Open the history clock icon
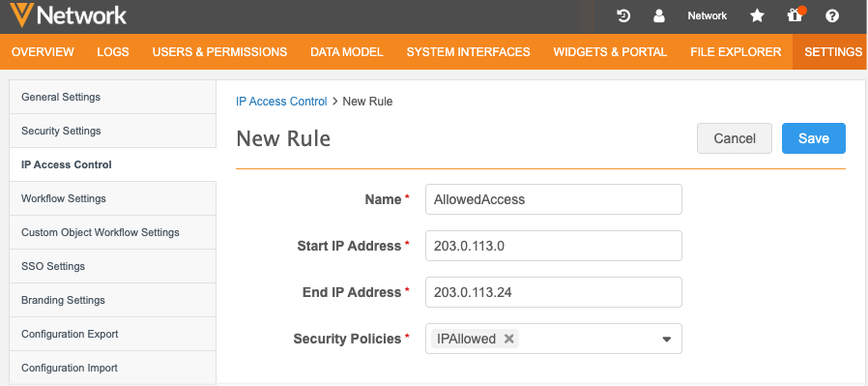Screen dimensions: 868x386 (x=623, y=16)
